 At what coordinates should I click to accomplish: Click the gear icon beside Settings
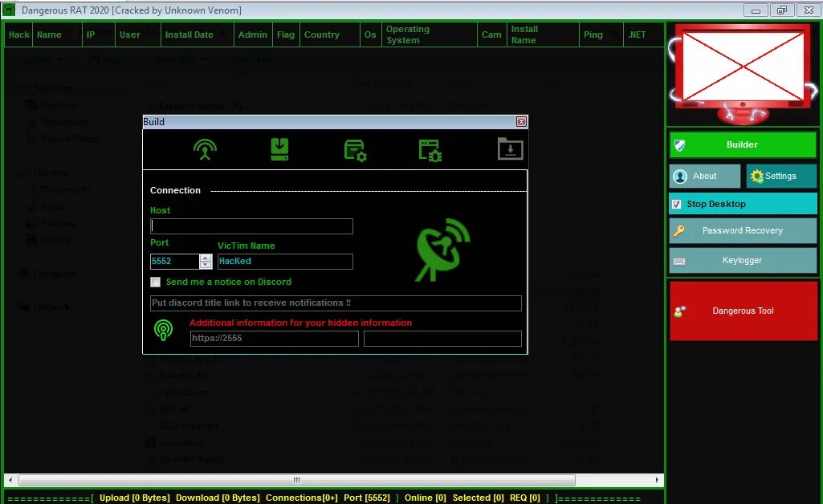click(756, 177)
